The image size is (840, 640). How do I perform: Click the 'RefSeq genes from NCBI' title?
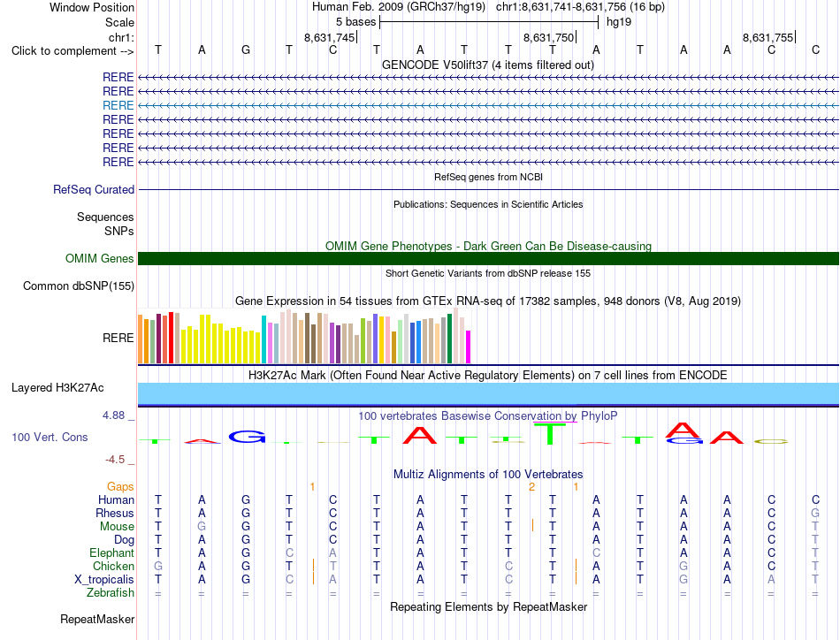pos(488,177)
